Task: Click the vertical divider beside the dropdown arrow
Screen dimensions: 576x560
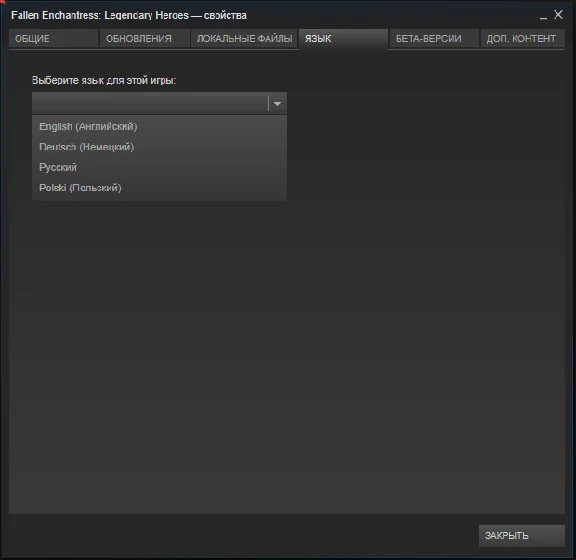Action: point(269,104)
